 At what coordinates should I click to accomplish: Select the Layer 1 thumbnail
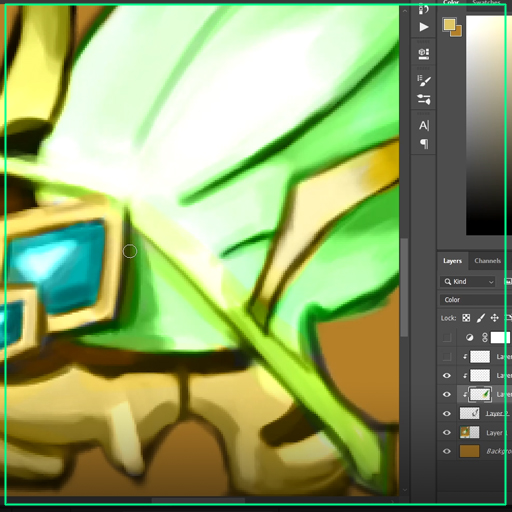point(469,433)
